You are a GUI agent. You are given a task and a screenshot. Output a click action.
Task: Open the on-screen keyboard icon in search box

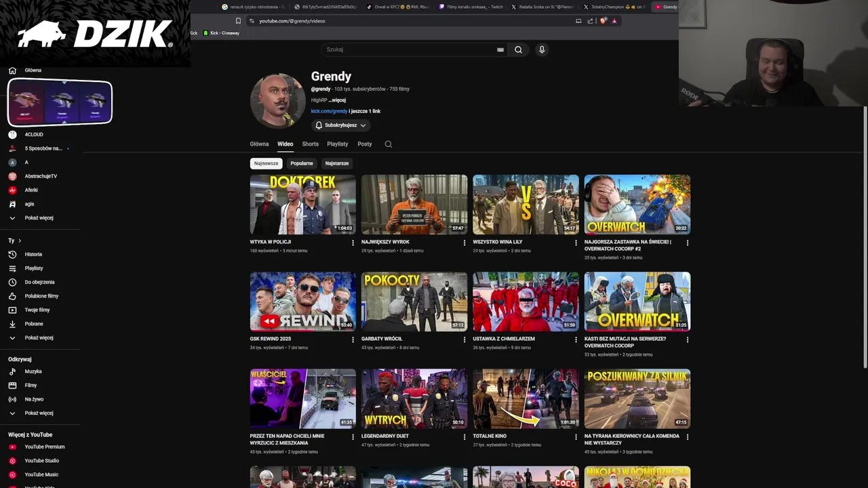point(500,49)
